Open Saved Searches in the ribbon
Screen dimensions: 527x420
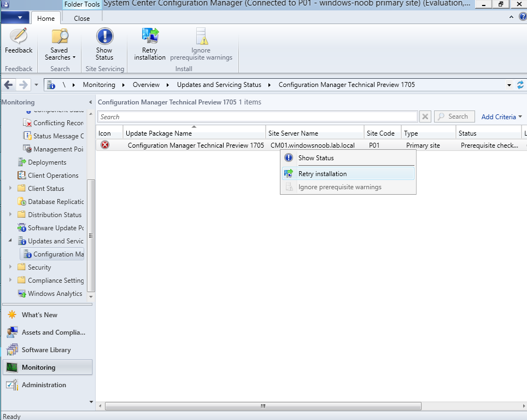(60, 44)
